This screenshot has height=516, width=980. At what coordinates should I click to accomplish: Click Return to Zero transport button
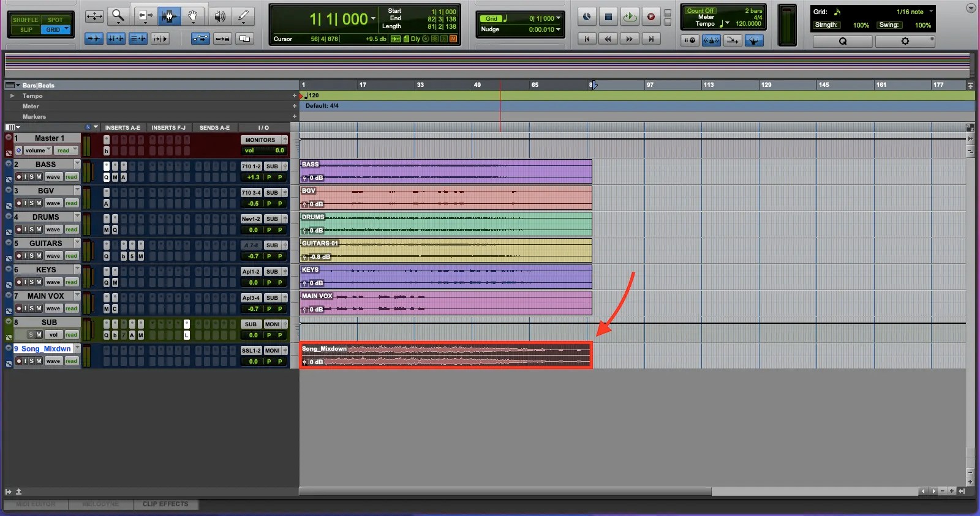587,39
